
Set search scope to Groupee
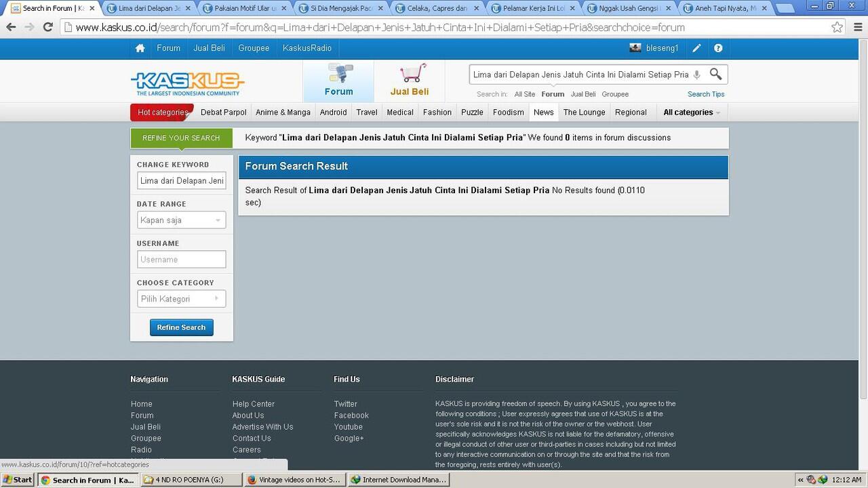pos(615,94)
